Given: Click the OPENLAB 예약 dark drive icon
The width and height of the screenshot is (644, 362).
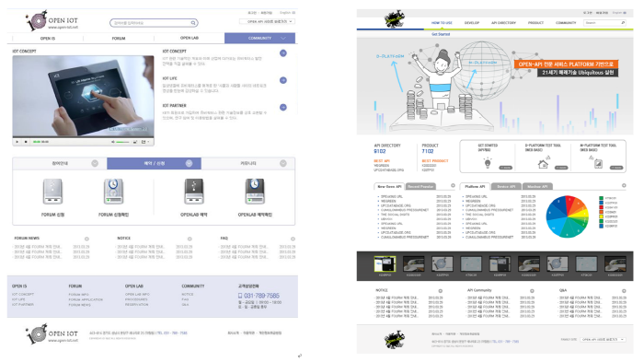Looking at the screenshot, I should [x=194, y=192].
